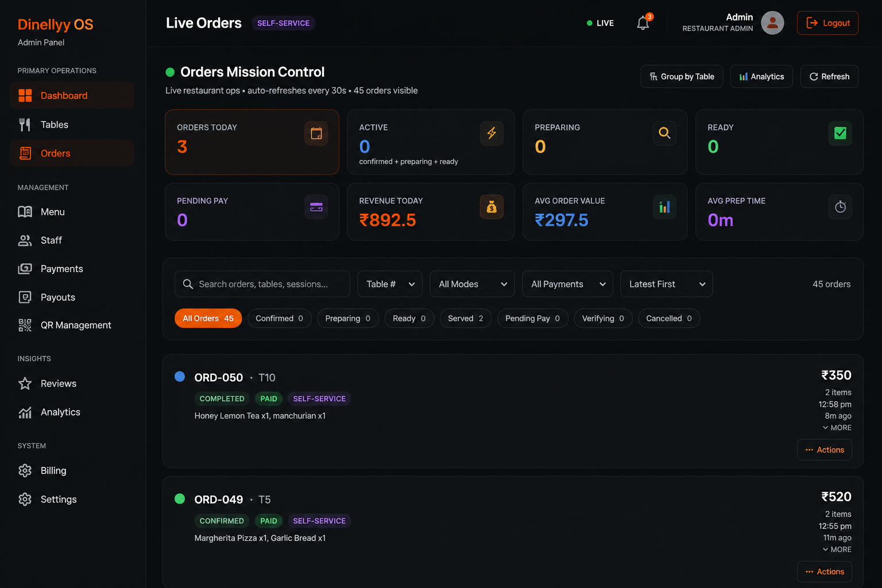Select the Served 2 filter tab
The image size is (882, 588).
pyautogui.click(x=466, y=318)
